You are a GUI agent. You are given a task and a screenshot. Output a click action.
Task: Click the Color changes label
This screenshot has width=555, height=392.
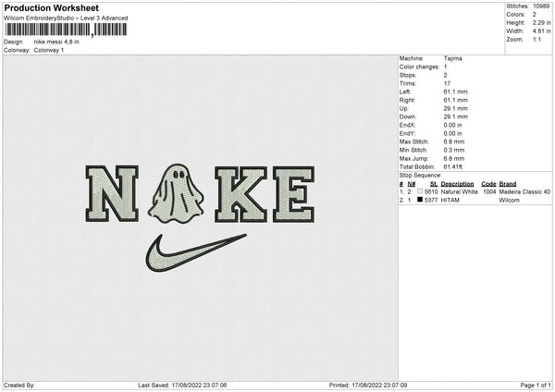419,67
